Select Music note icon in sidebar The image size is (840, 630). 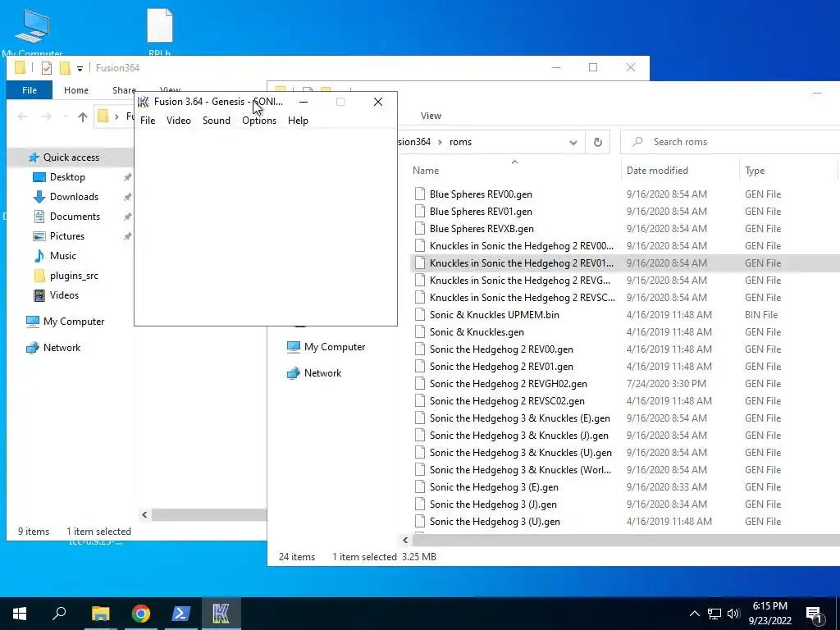(x=39, y=256)
